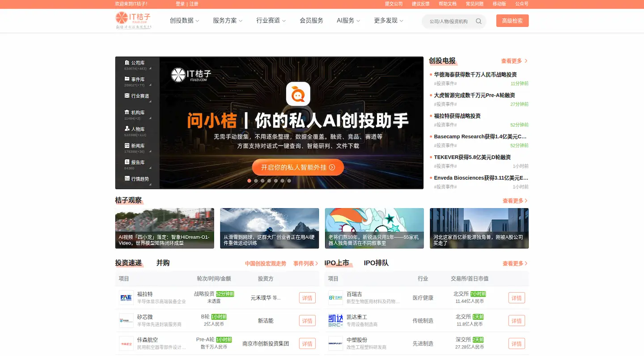Expand 更多发现 dropdown menu
Image resolution: width=644 pixels, height=356 pixels.
tap(389, 21)
